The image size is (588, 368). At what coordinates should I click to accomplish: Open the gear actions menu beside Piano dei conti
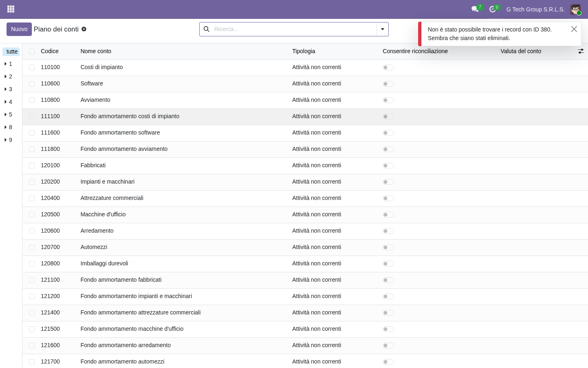tap(84, 29)
